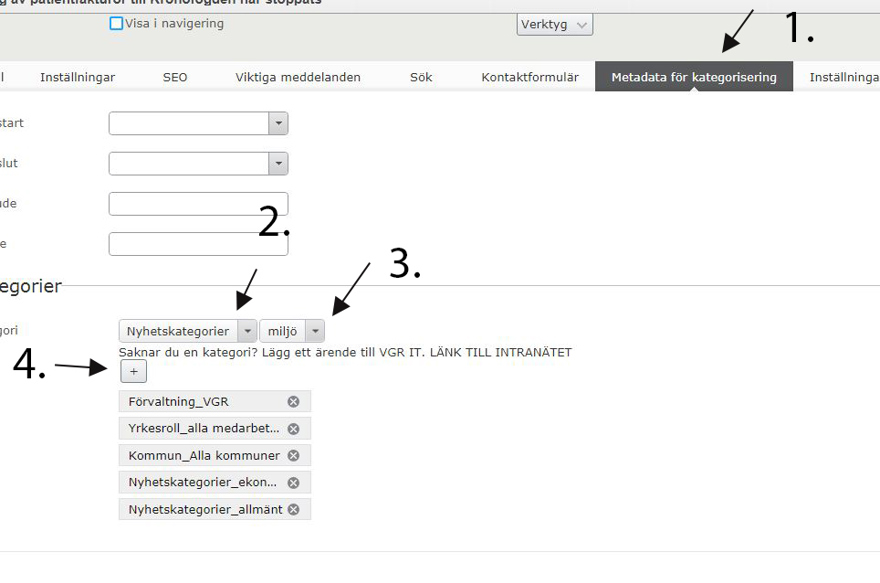Remove the Nyhetskategorier_allmänt tag

(x=293, y=510)
